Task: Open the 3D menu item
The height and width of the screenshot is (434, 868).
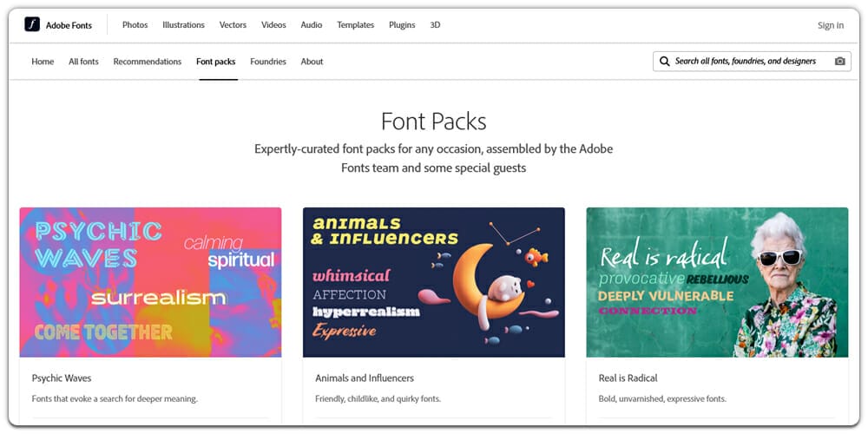Action: coord(435,25)
